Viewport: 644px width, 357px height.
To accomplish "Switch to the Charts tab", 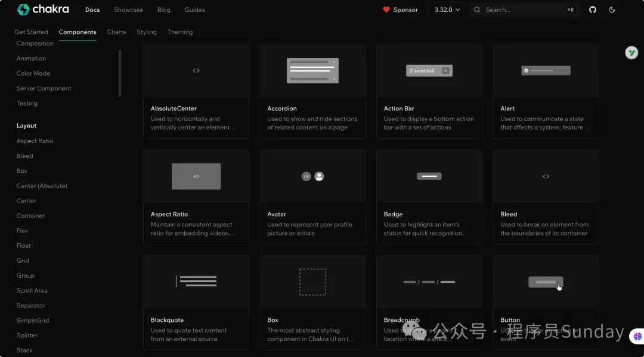I will [x=116, y=32].
